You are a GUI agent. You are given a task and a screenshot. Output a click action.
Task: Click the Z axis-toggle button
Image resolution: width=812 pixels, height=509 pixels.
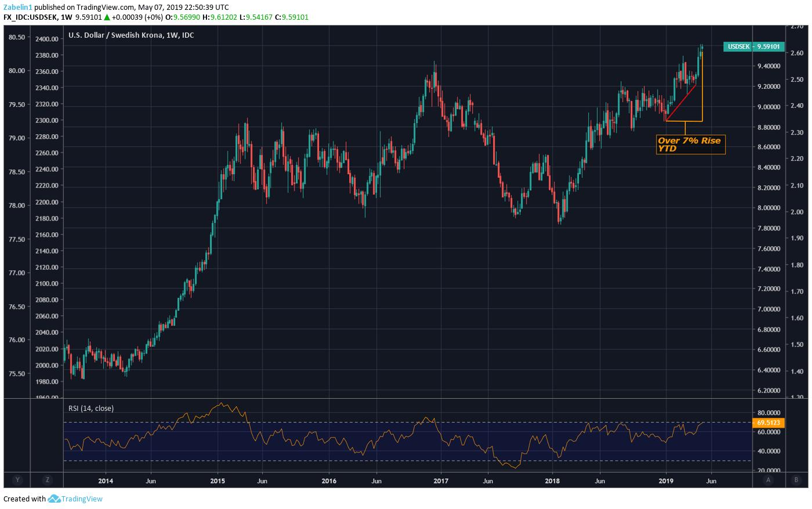click(x=48, y=480)
